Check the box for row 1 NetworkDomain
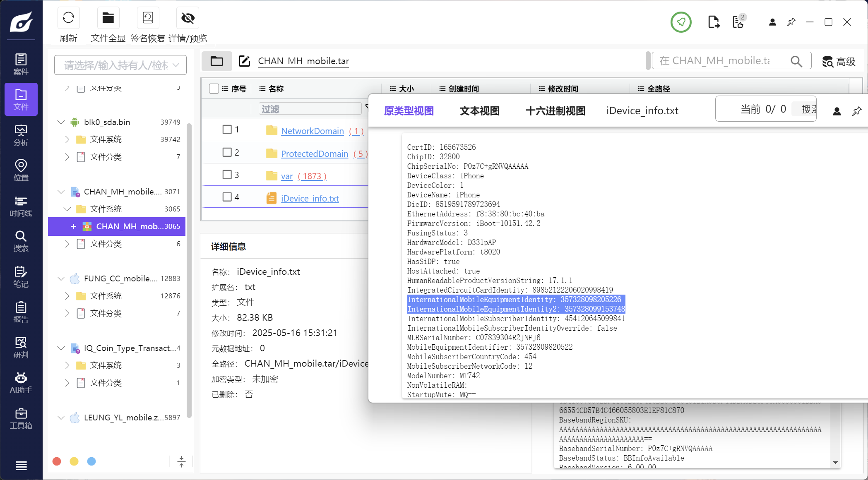 [227, 130]
